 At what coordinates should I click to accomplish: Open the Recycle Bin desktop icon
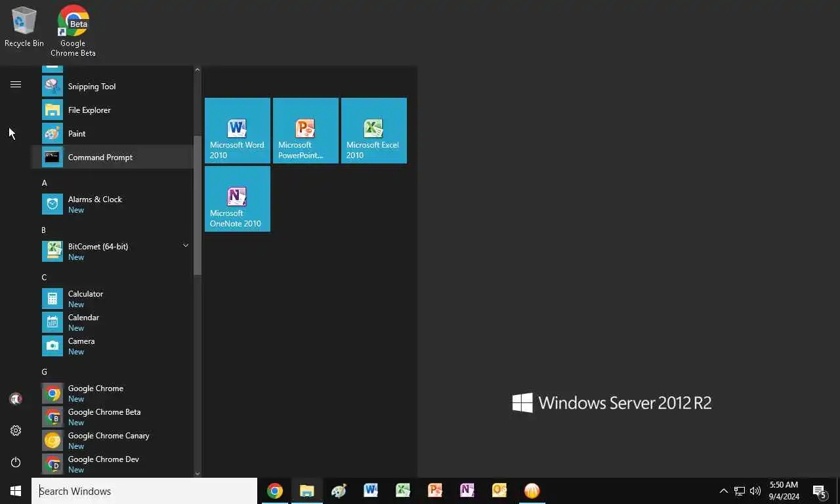click(x=24, y=27)
